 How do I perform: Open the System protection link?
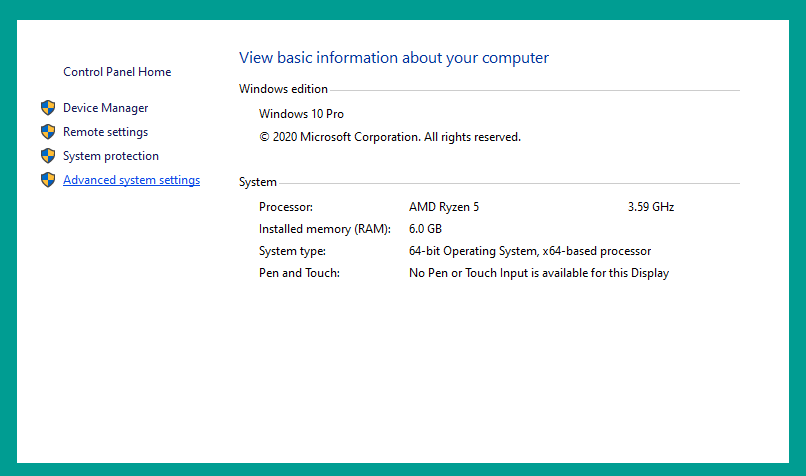111,156
